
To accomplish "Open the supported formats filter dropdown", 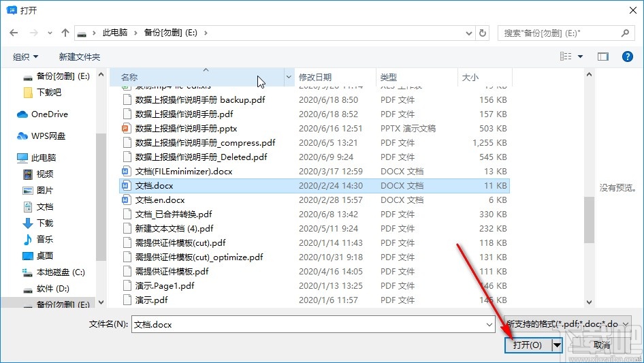I will pyautogui.click(x=567, y=324).
